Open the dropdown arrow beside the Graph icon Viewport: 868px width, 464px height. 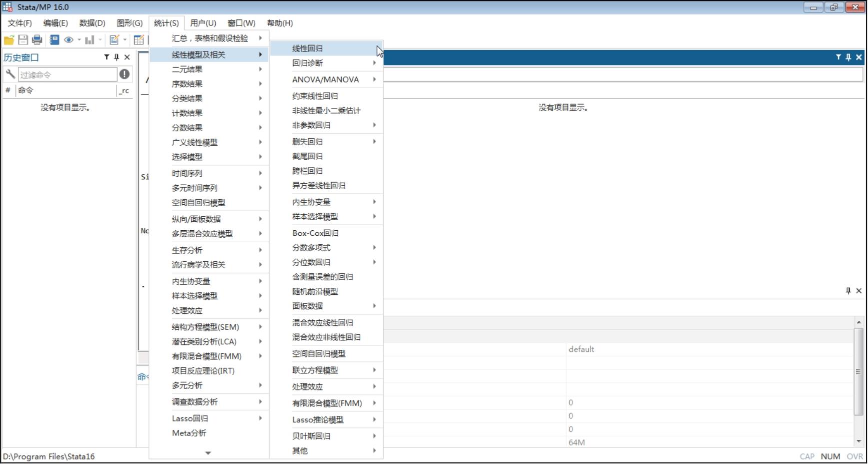(100, 40)
